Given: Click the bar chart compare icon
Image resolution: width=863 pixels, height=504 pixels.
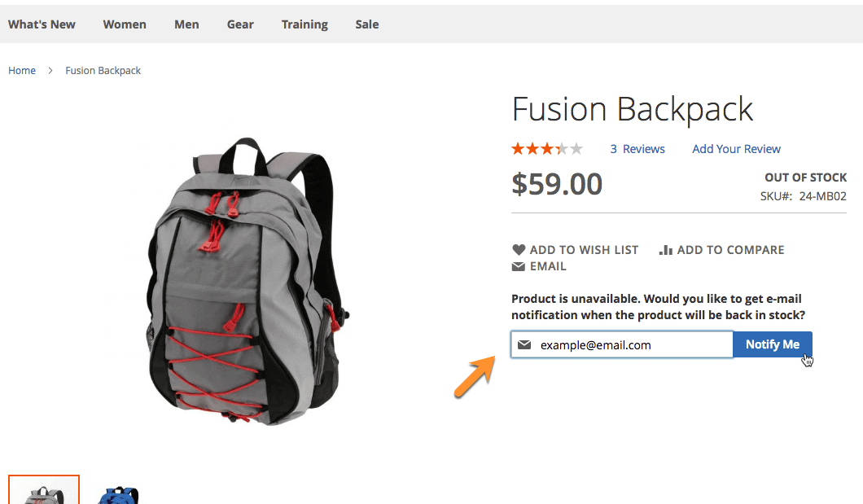Looking at the screenshot, I should (665, 250).
